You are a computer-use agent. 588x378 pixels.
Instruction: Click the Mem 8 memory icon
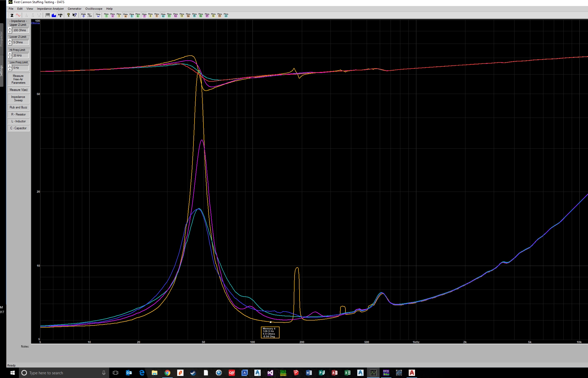pos(150,15)
